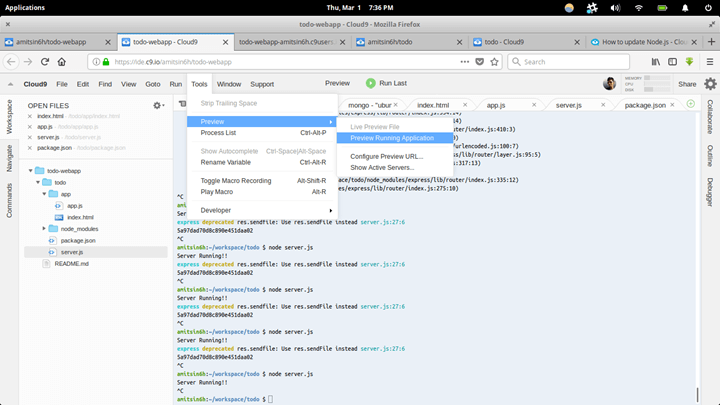
Task: Click system volume icon
Action: (615, 8)
